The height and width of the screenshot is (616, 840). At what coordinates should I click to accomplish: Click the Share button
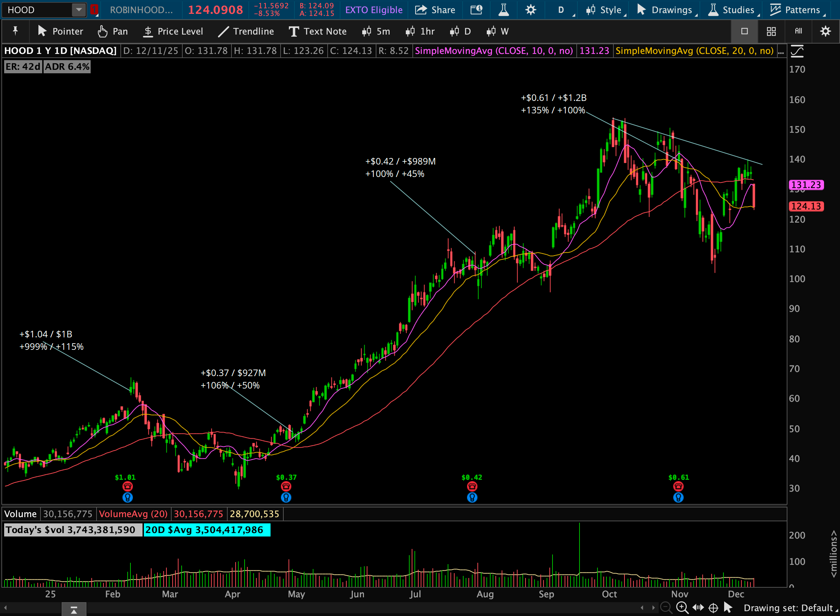pyautogui.click(x=435, y=10)
